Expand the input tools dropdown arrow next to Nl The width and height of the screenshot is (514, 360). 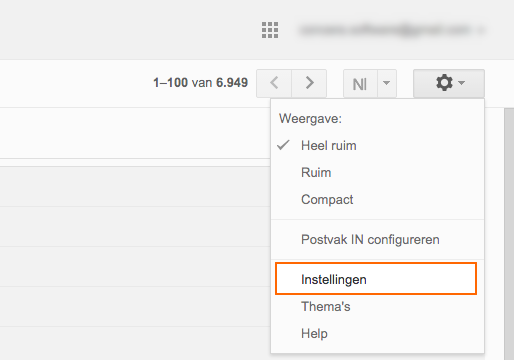(x=387, y=83)
